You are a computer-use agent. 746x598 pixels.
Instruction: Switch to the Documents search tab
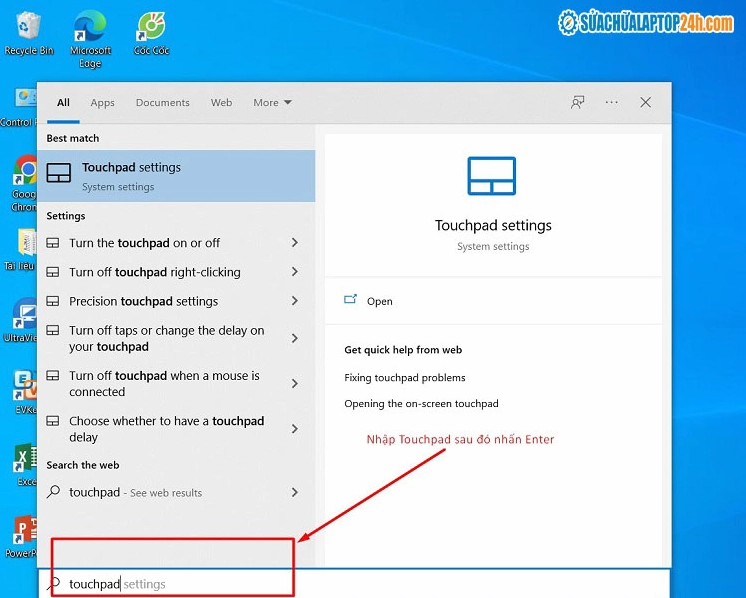pos(163,102)
